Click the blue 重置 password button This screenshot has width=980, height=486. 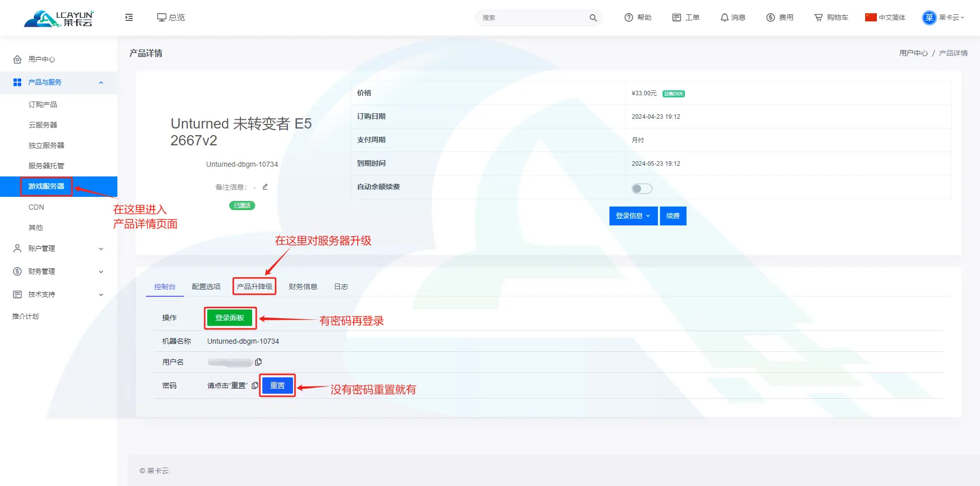coord(278,386)
